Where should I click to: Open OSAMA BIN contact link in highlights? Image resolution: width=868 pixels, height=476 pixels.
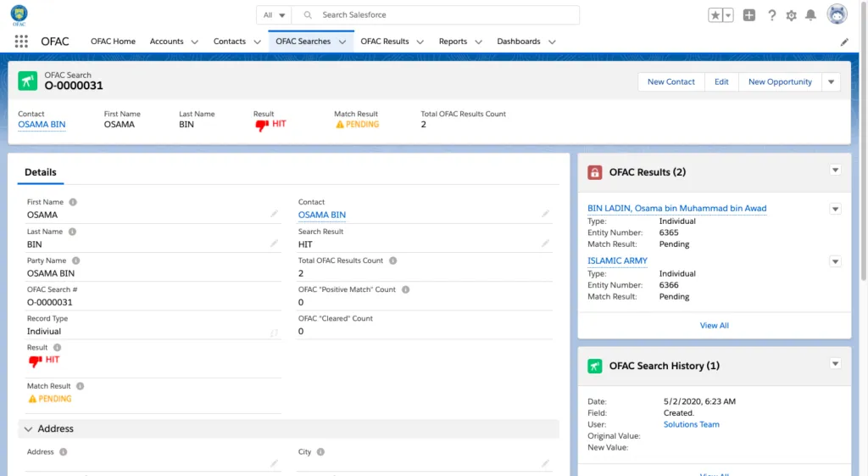(x=42, y=125)
